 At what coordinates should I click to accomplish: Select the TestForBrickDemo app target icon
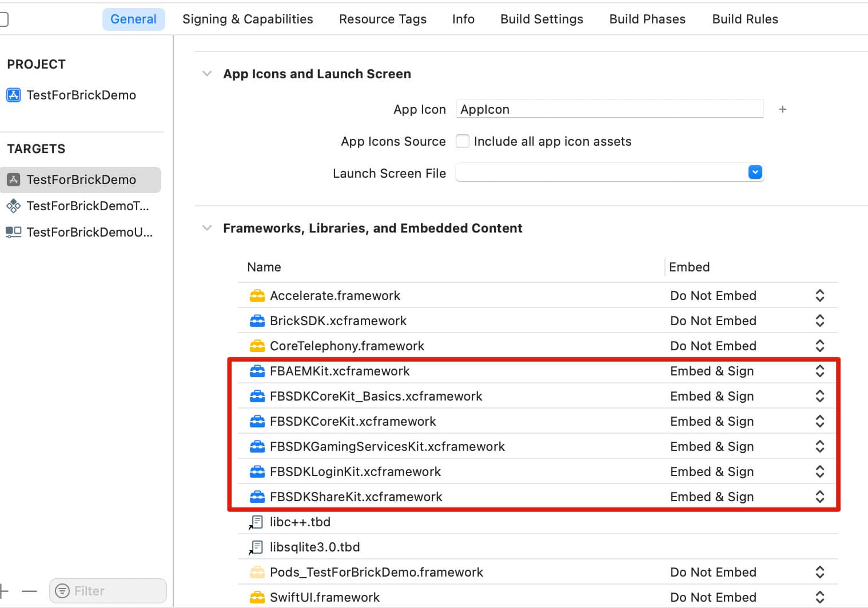coord(14,179)
